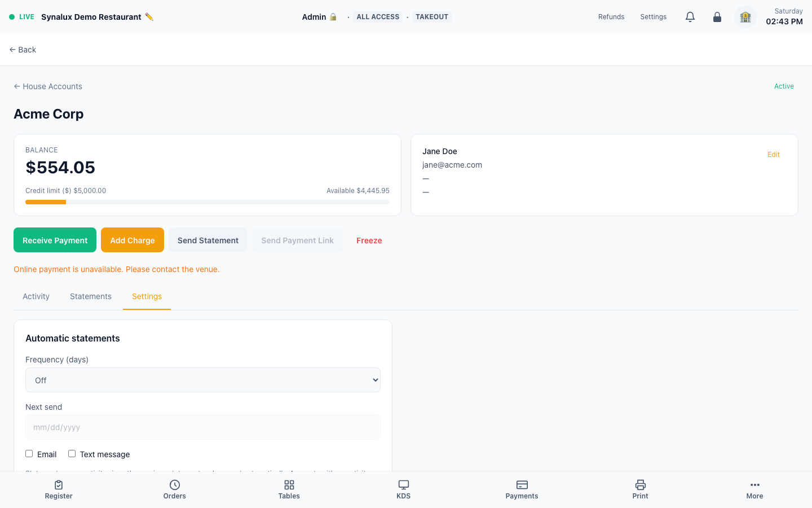The width and height of the screenshot is (812, 508).
Task: Switch to the Activity tab
Action: click(x=36, y=296)
